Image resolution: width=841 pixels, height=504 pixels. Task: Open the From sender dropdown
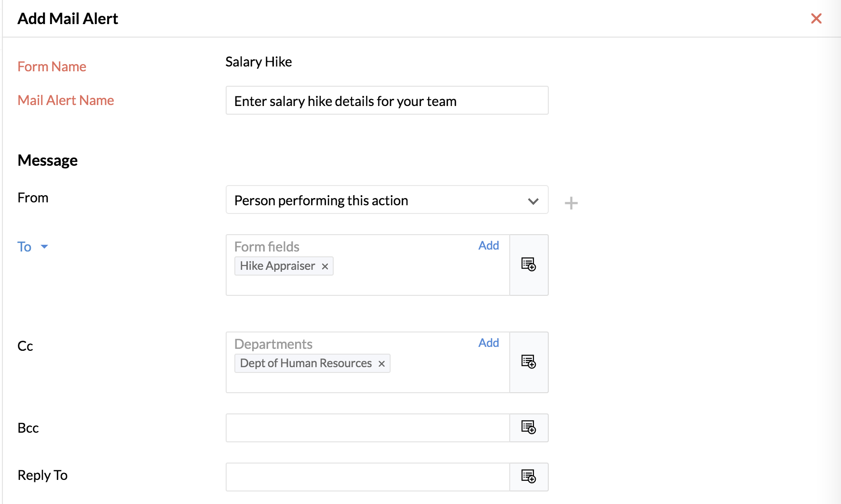pos(387,199)
